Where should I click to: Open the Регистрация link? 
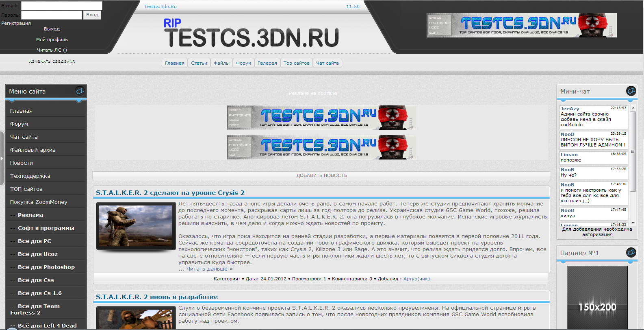click(x=16, y=23)
